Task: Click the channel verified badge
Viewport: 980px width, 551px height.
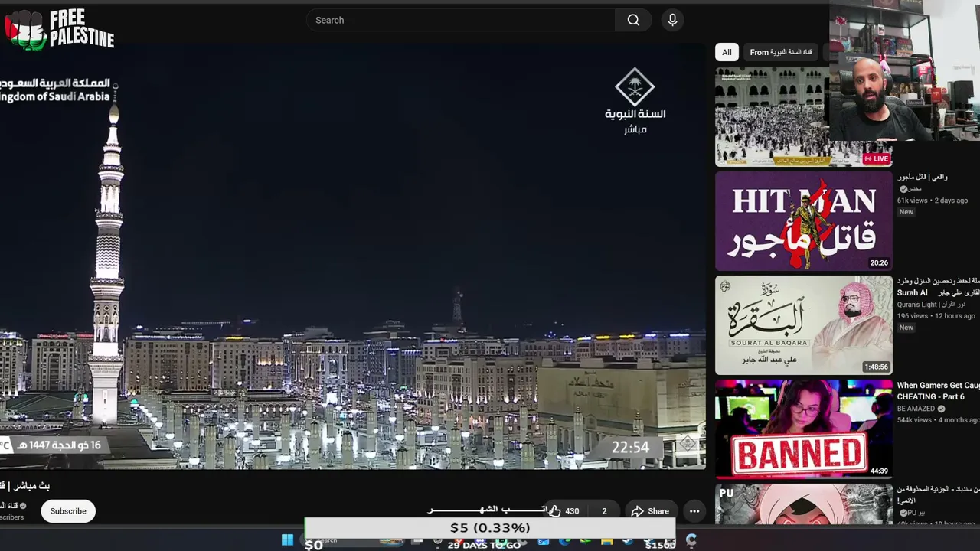Action: point(23,506)
